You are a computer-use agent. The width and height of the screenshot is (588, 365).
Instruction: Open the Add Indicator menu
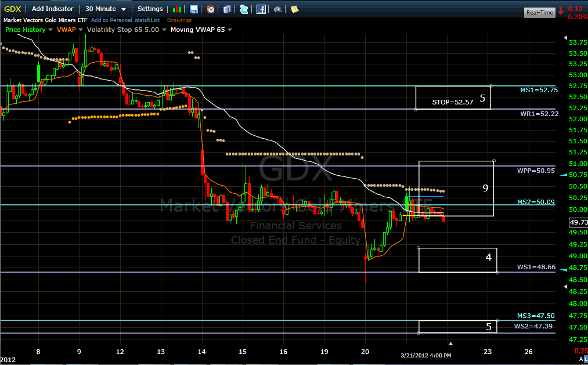point(53,9)
